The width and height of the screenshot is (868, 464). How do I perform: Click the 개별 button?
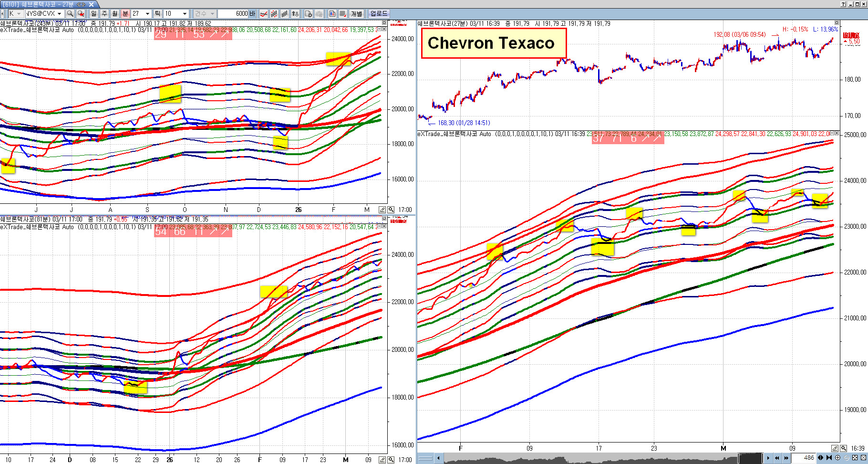(357, 14)
